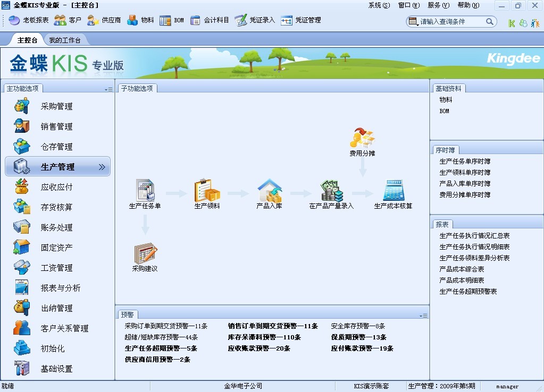Image resolution: width=544 pixels, height=392 pixels.
Task: Switch to 主控台 tab
Action: tap(28, 40)
